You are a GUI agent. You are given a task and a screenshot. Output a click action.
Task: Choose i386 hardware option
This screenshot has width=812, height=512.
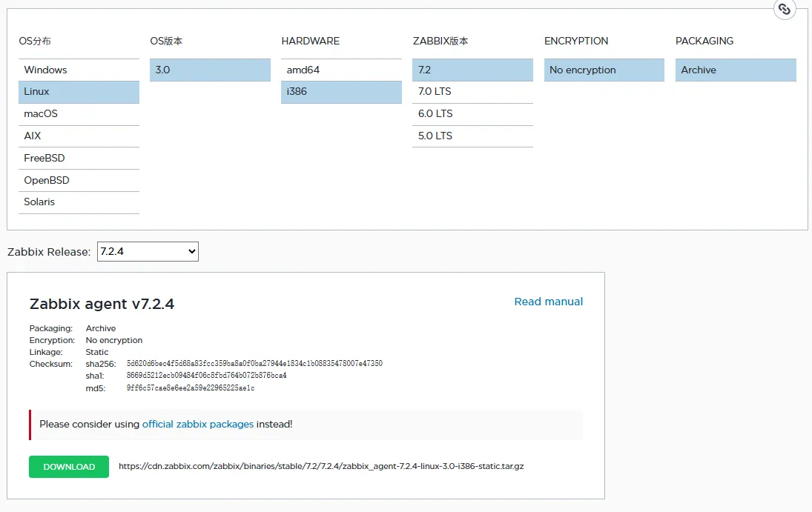point(341,92)
